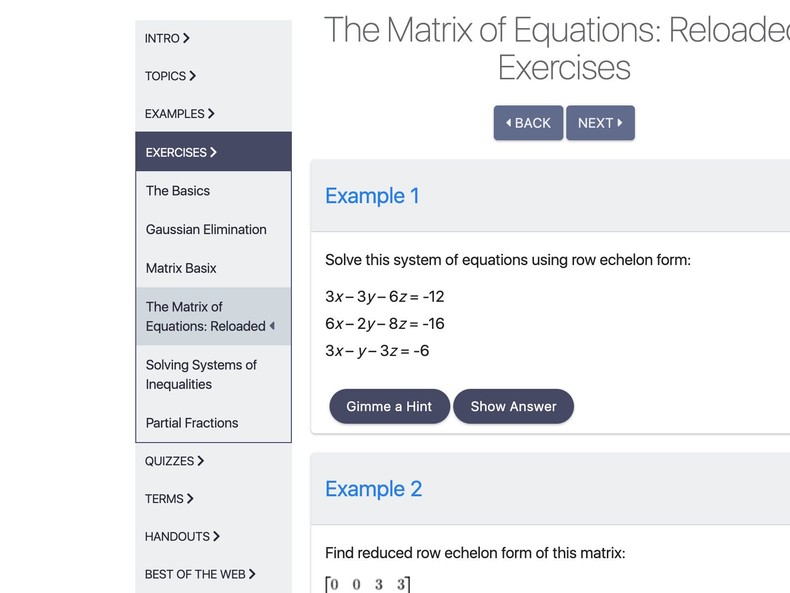Screen dimensions: 790x593
Task: Open the EXAMPLES sidebar section
Action: pyautogui.click(x=179, y=114)
